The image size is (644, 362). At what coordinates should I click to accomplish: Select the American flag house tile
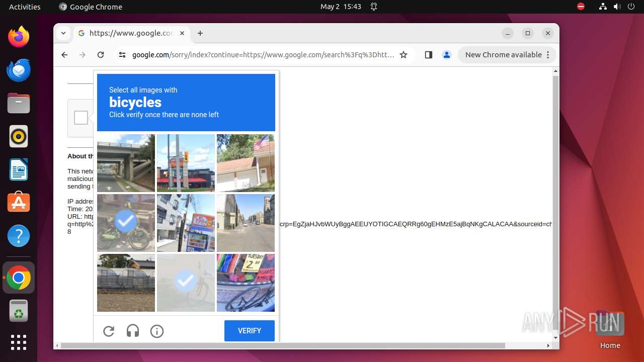pos(246,163)
